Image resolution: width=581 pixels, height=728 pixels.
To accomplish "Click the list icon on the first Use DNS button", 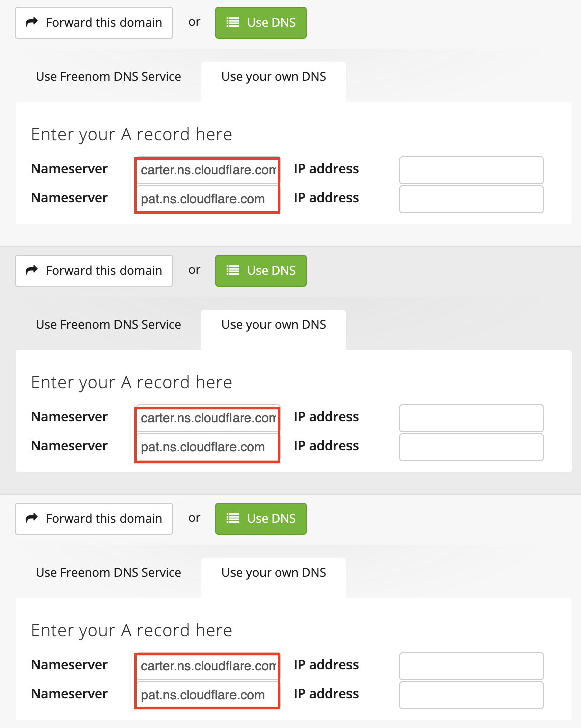I will pos(233,22).
